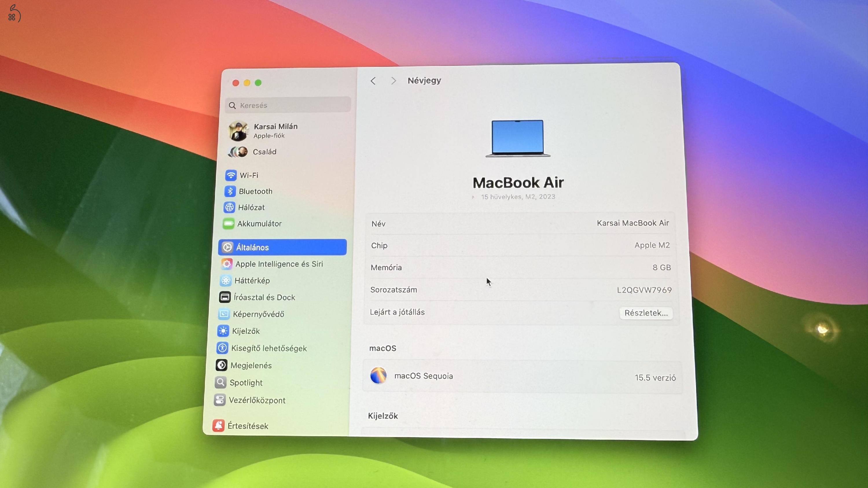
Task: Select Bluetooth label in sidebar
Action: tap(256, 191)
